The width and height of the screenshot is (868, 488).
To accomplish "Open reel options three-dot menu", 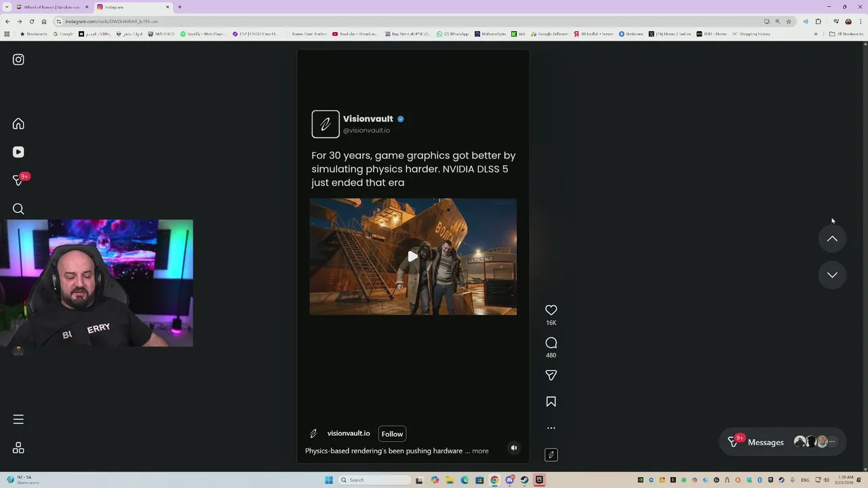I will coord(551,428).
